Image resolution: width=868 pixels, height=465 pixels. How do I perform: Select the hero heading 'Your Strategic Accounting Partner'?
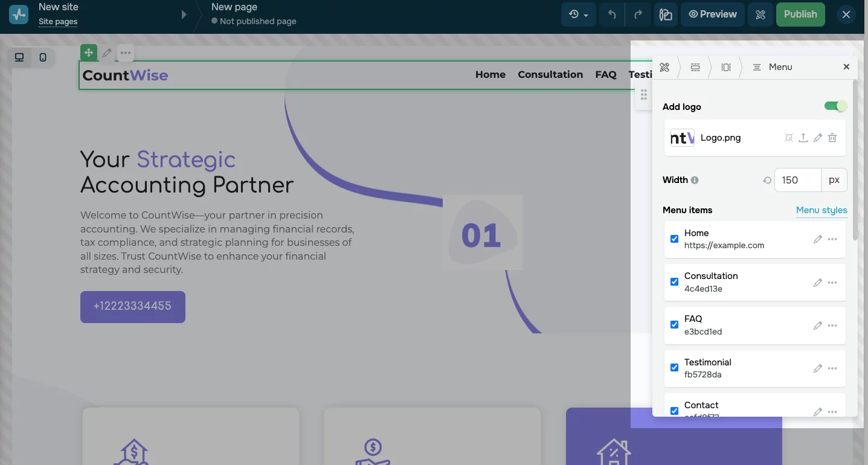(x=187, y=172)
